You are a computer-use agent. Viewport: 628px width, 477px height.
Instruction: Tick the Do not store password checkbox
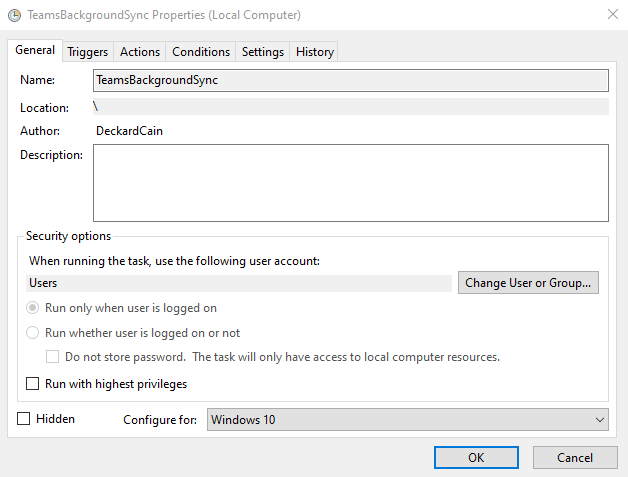[54, 357]
